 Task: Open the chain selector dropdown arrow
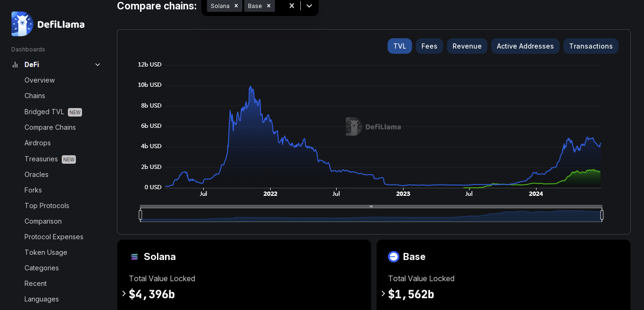click(x=309, y=6)
